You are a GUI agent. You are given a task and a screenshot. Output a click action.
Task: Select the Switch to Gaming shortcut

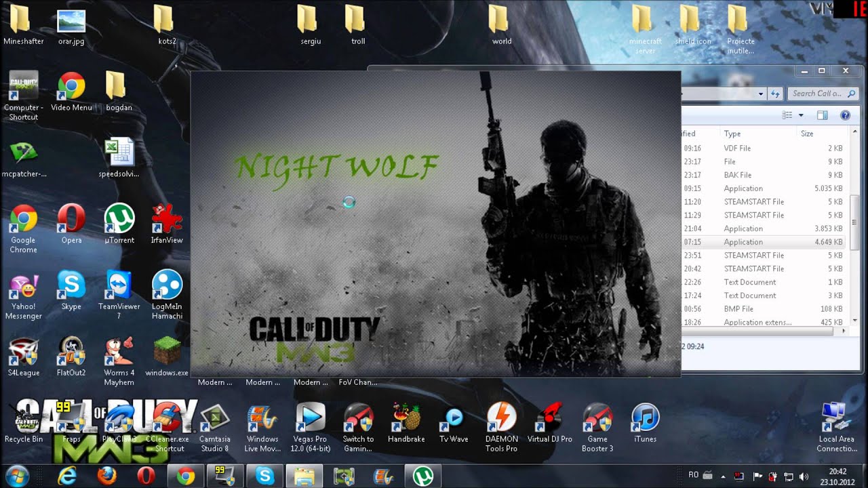pos(358,428)
